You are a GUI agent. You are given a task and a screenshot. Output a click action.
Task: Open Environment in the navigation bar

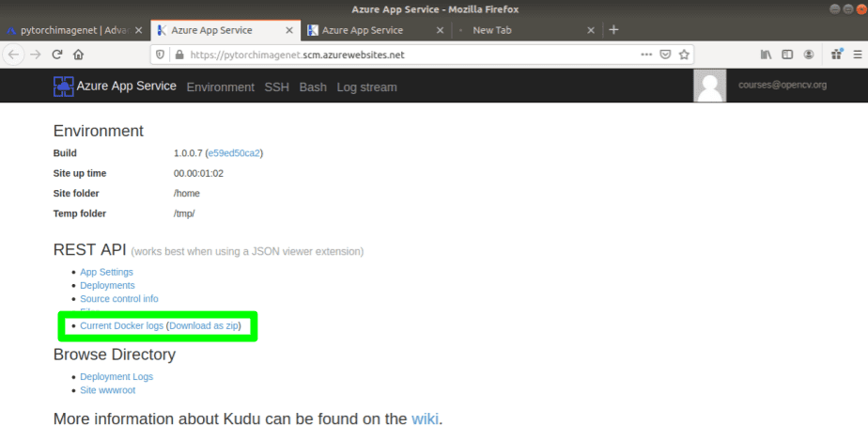coord(221,87)
